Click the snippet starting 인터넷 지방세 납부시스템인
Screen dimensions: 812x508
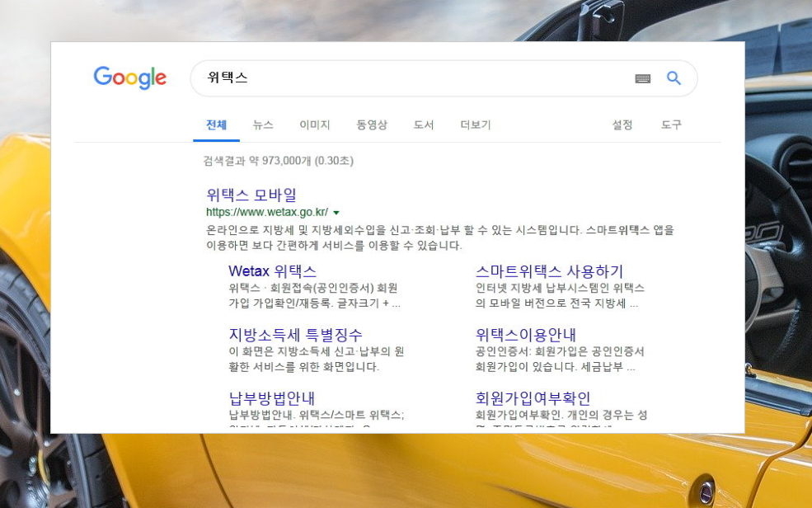560,295
